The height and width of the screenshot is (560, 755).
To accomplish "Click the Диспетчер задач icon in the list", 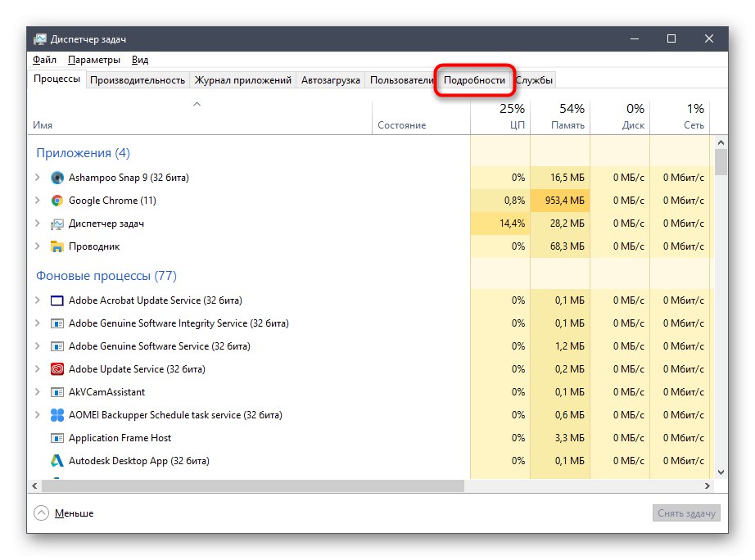I will (x=57, y=224).
